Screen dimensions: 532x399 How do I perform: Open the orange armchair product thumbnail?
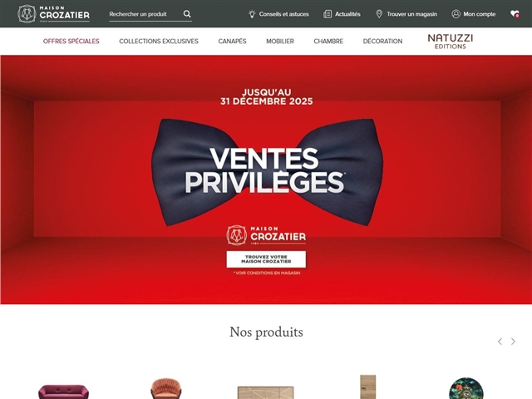166,389
